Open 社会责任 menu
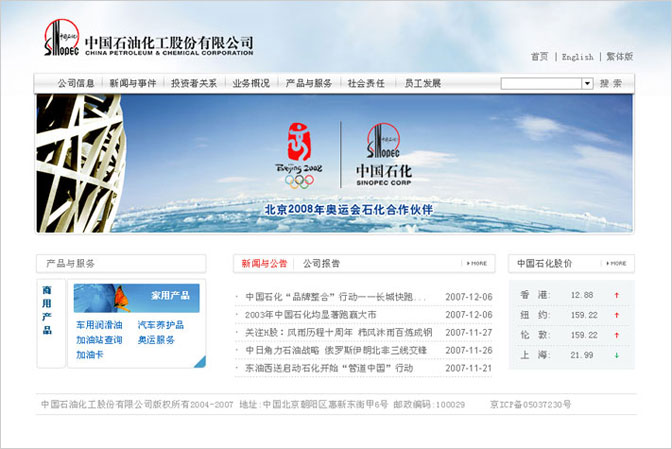The image size is (672, 449). point(366,83)
